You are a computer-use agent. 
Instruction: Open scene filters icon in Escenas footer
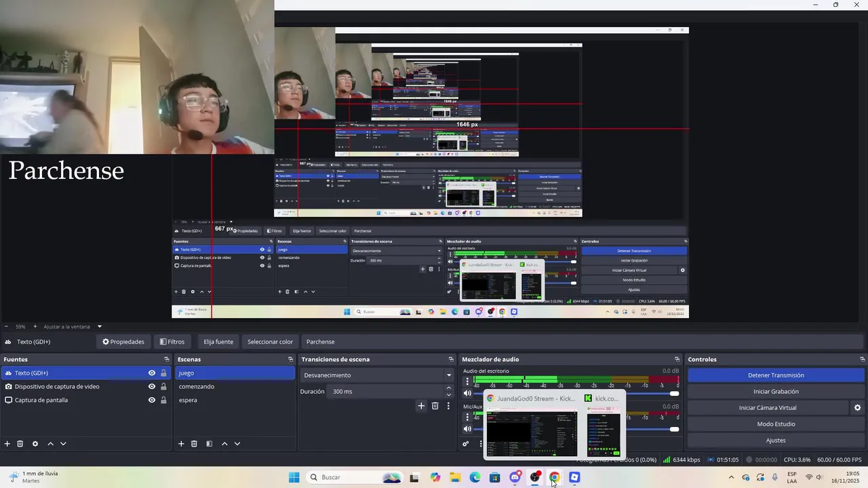pos(209,444)
